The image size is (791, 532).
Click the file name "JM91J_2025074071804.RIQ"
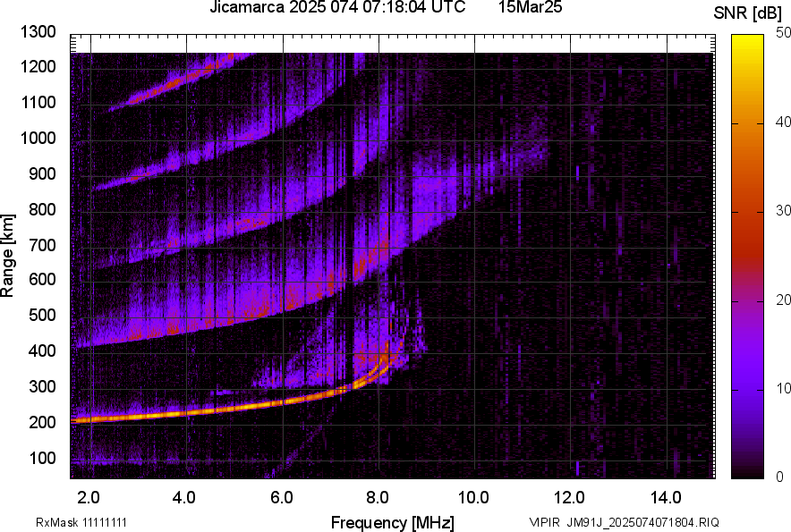pyautogui.click(x=642, y=522)
